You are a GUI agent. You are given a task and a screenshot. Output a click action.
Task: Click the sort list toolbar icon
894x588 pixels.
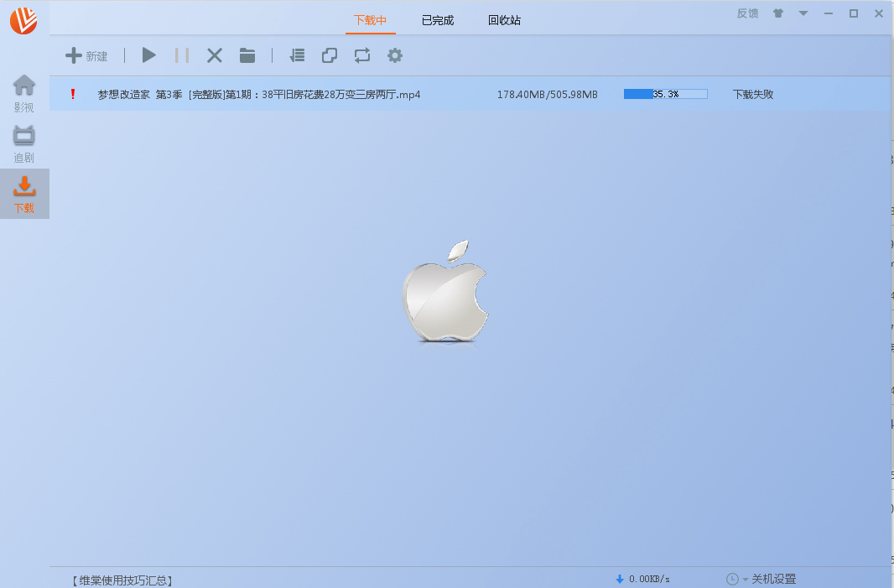(297, 55)
